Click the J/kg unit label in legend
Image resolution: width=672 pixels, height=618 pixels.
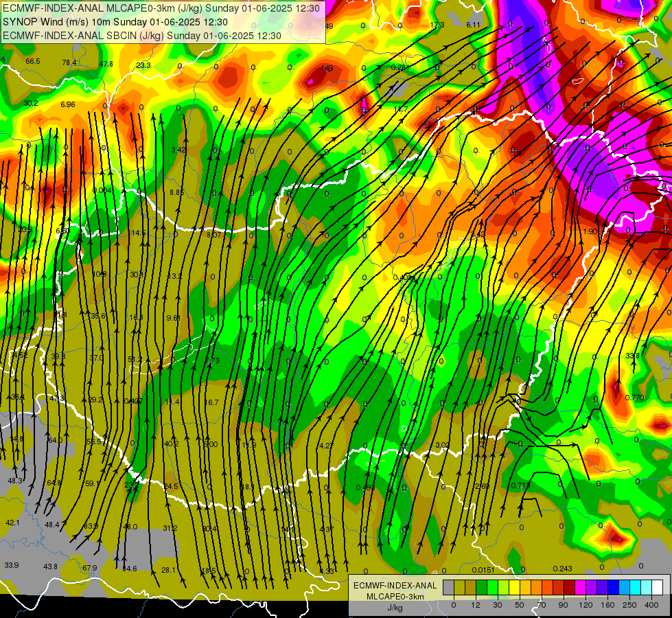(x=395, y=608)
